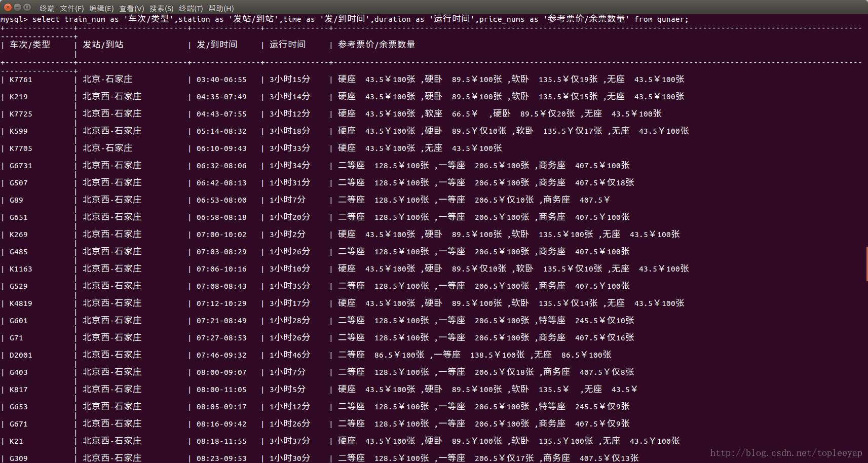Click the orange terminal scrollbar handle
Image resolution: width=868 pixels, height=463 pixels.
click(866, 263)
